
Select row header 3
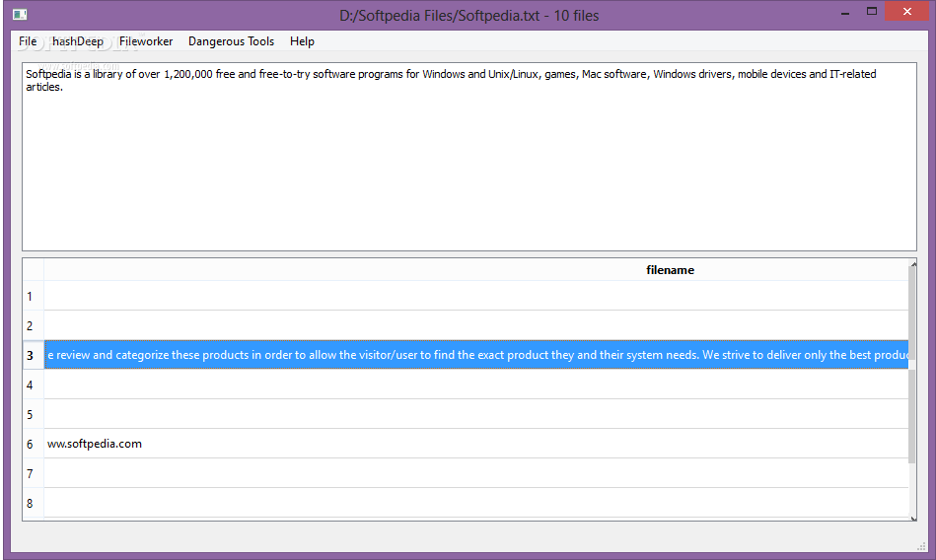[x=34, y=355]
